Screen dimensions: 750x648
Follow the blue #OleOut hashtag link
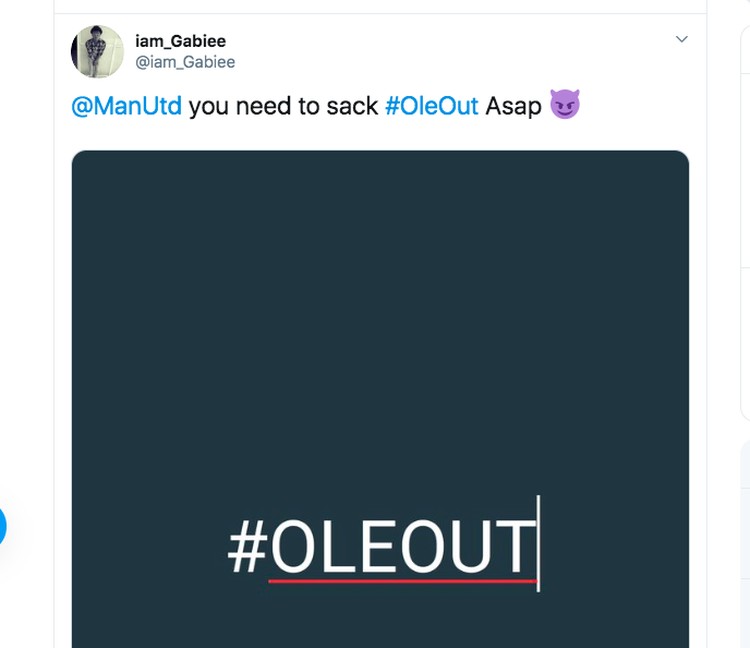(431, 106)
